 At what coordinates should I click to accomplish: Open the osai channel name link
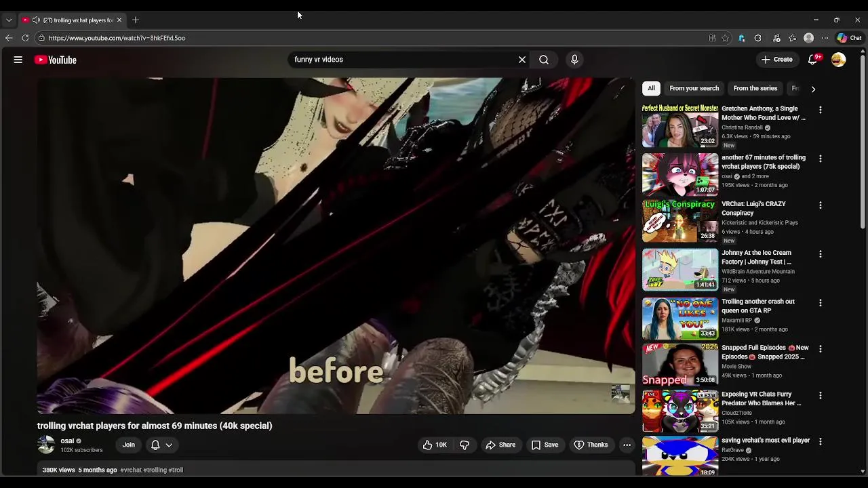coord(67,441)
